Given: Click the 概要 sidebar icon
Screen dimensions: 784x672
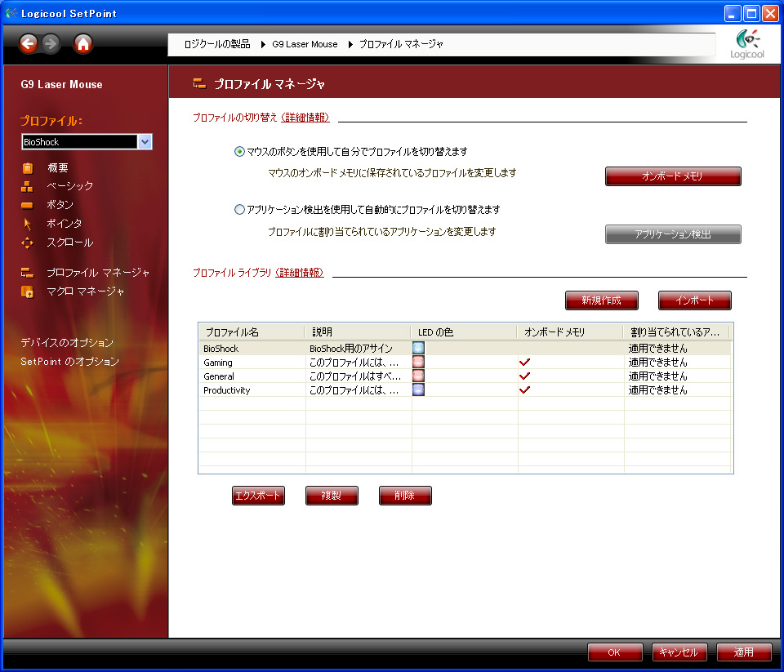Looking at the screenshot, I should pos(28,168).
